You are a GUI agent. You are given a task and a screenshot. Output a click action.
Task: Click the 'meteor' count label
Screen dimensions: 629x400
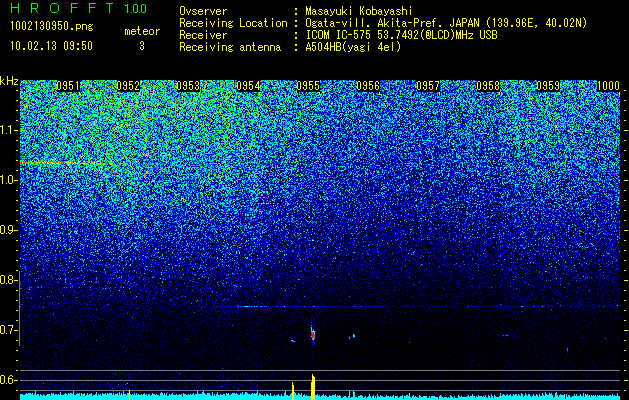[142, 31]
